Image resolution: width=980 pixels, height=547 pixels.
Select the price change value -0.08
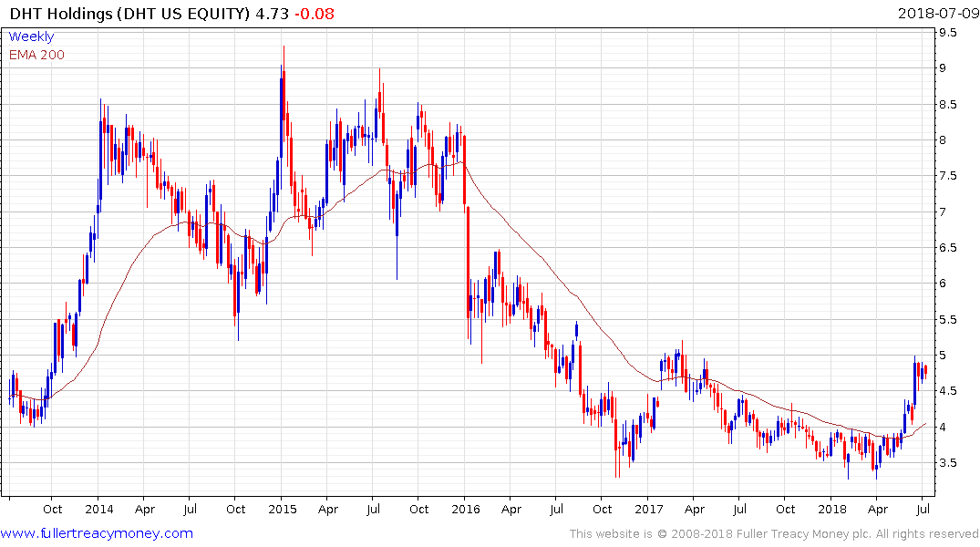(315, 13)
